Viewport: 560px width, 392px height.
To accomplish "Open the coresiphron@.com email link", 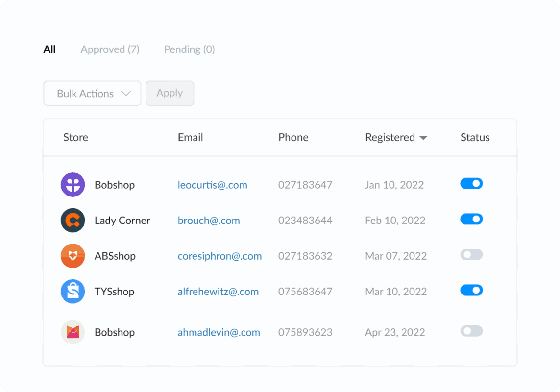I will [x=219, y=256].
